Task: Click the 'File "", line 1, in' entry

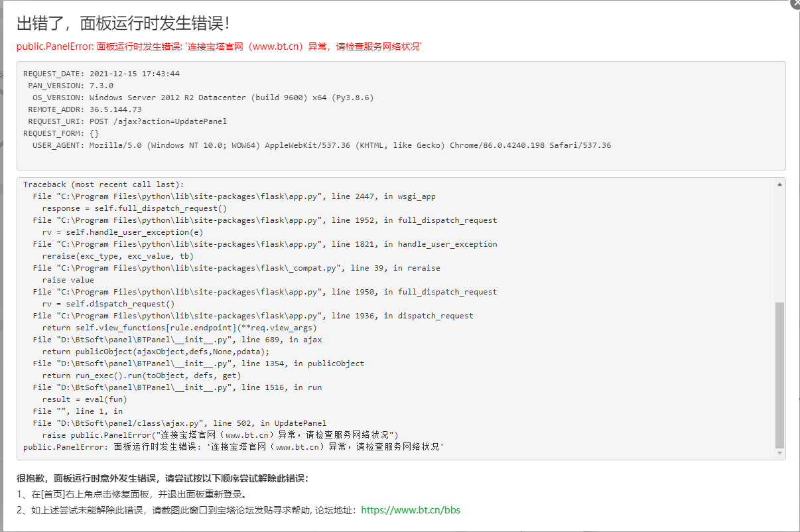Action: click(78, 411)
